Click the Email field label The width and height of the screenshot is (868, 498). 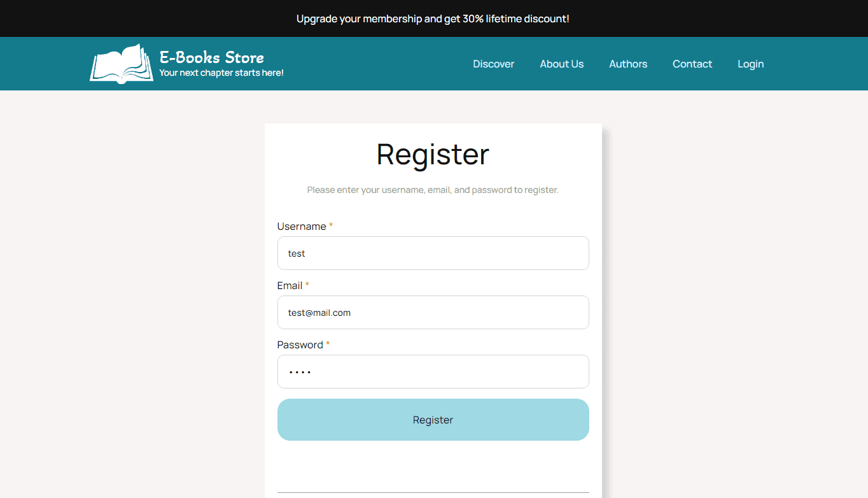tap(290, 286)
